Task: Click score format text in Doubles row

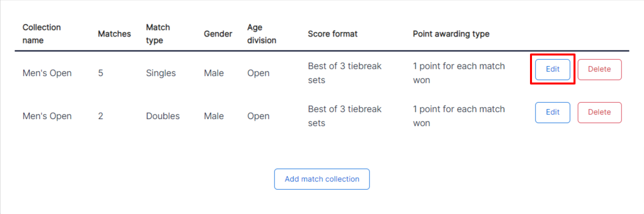Action: (344, 116)
